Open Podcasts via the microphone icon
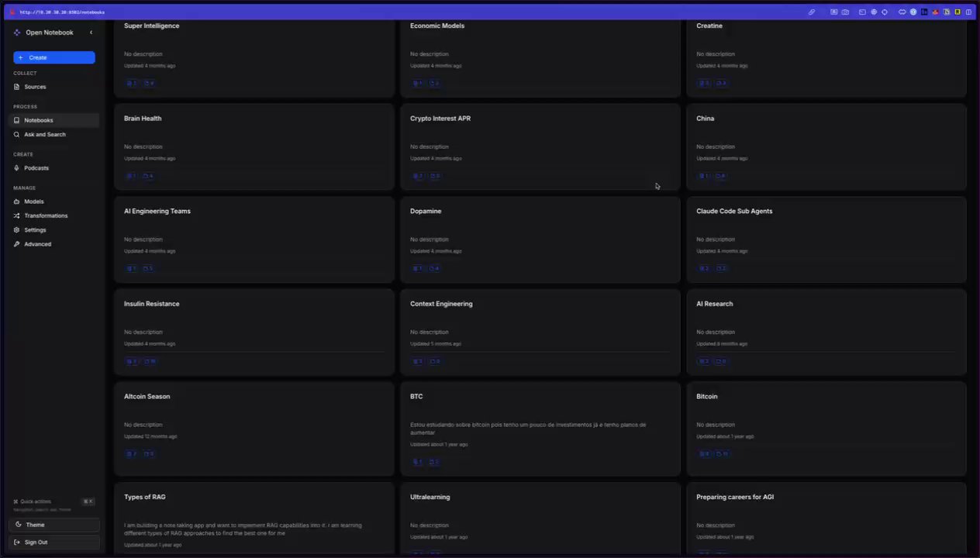Screen dimensions: 980x558 coord(16,168)
